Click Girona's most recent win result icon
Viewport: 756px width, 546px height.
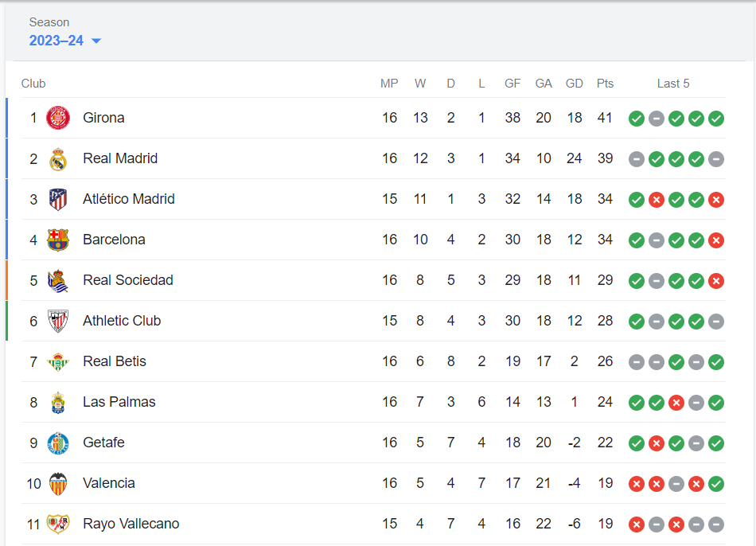click(x=716, y=118)
